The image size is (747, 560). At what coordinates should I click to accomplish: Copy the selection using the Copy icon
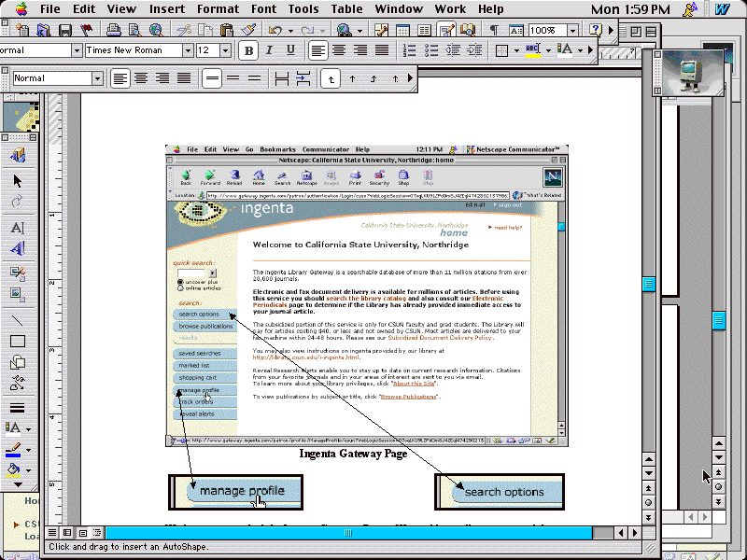click(204, 31)
